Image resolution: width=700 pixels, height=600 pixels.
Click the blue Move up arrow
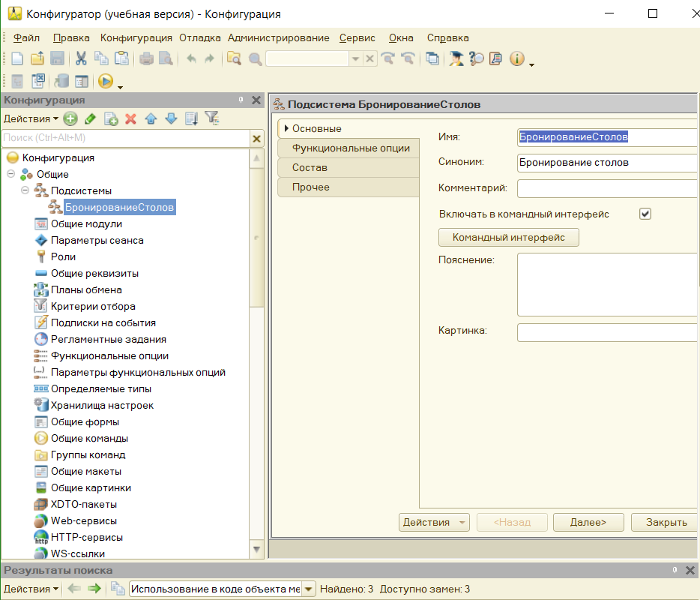tap(151, 118)
